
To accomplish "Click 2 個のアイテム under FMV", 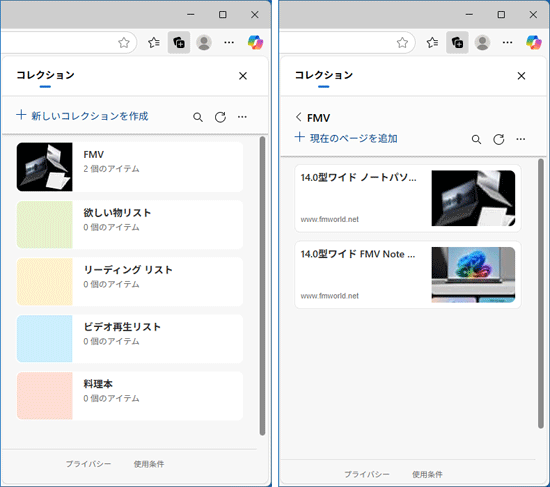I will [x=111, y=169].
